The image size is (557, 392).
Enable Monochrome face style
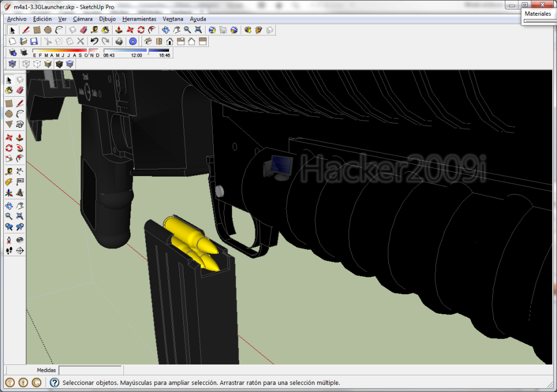[x=70, y=64]
